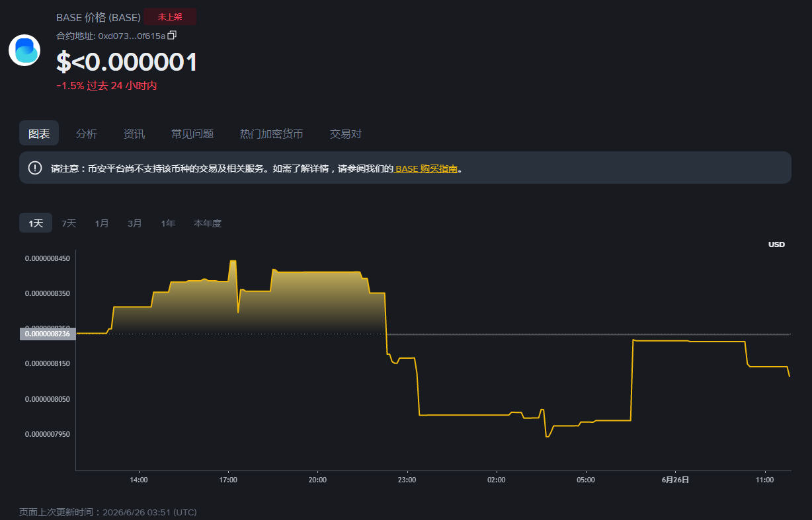
Task: Click the 05:00 time axis label
Action: (586, 480)
